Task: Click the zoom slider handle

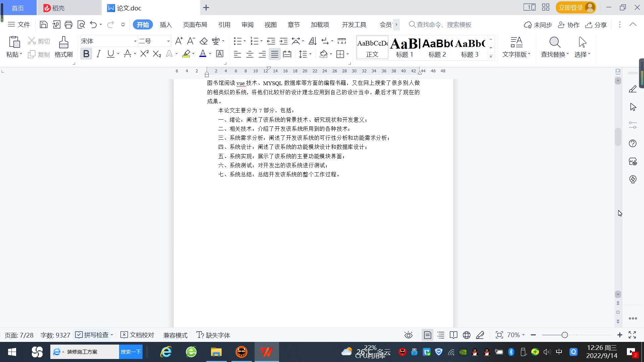Action: [x=565, y=335]
